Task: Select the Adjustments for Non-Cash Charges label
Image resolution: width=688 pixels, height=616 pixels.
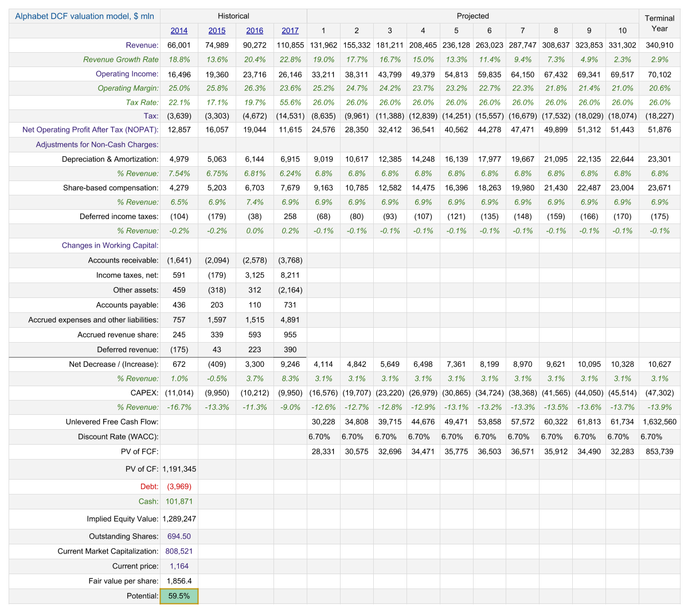Action: [x=97, y=144]
